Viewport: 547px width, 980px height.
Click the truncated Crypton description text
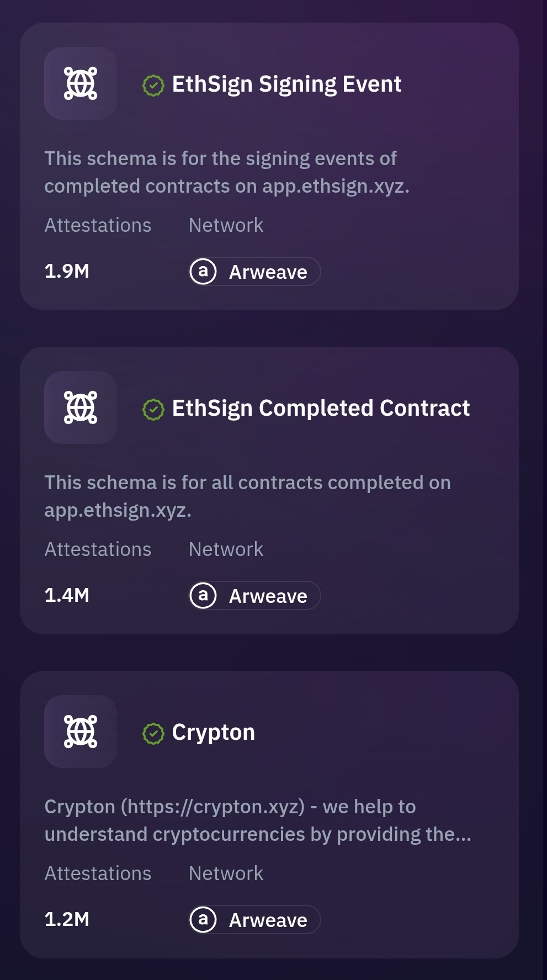click(x=258, y=820)
